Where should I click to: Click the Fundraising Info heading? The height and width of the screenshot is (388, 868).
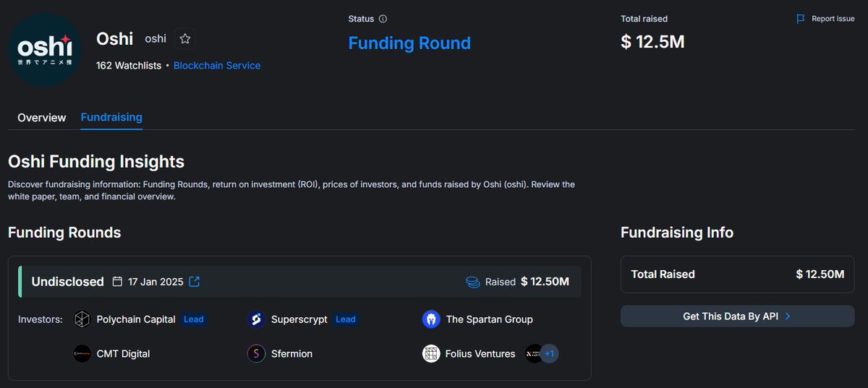point(677,233)
